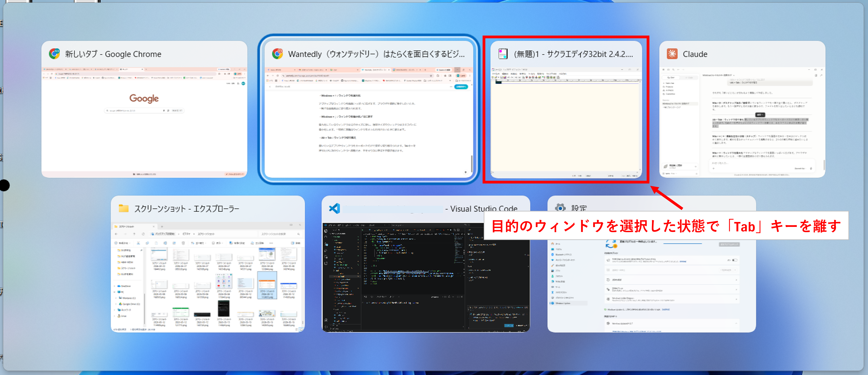Click the yellow folder icon for スクリーンショット

[123, 208]
